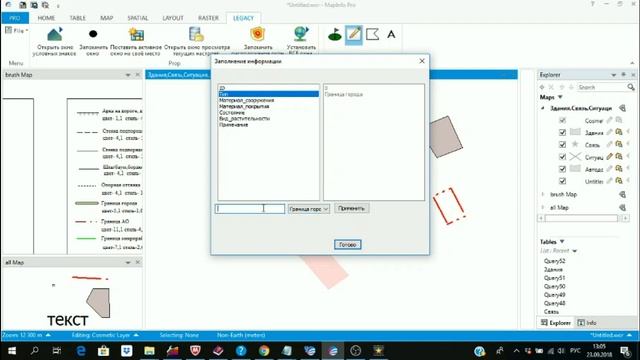Viewport: 640px width, 360px height.
Task: Open the PRO backstage button
Action: tap(15, 18)
